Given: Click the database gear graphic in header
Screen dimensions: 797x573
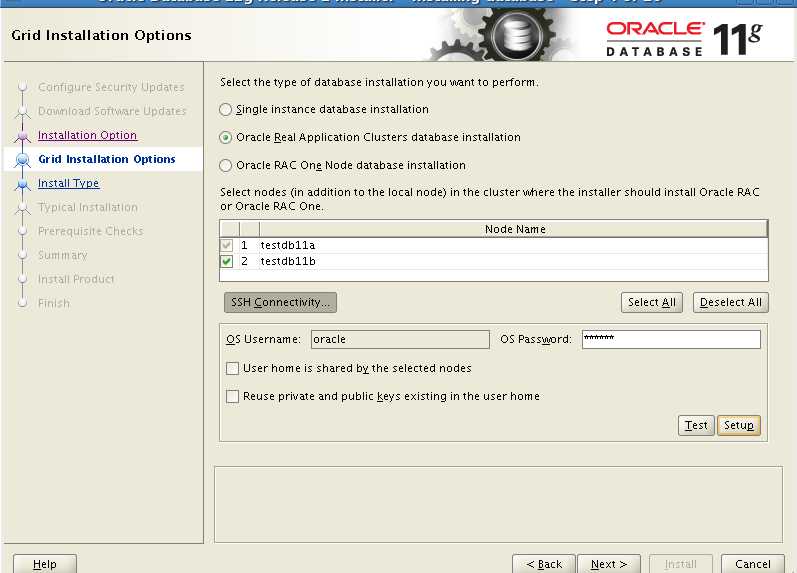Looking at the screenshot, I should 516,35.
